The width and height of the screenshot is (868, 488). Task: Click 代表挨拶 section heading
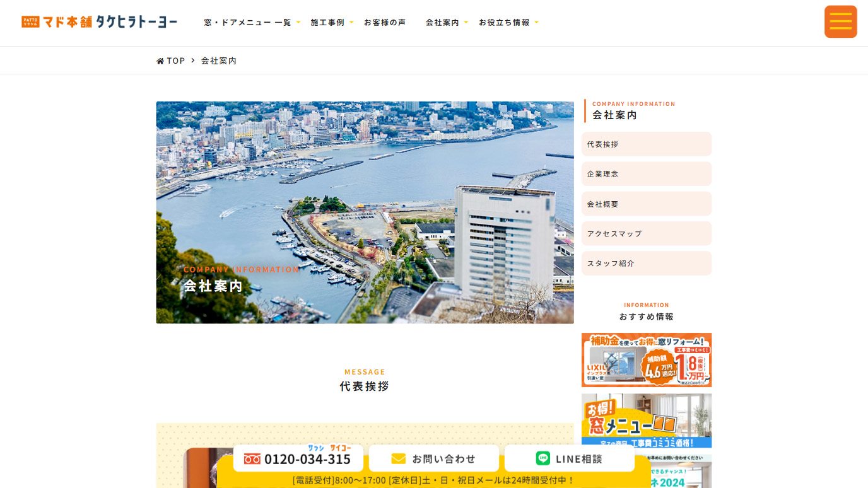pos(365,386)
